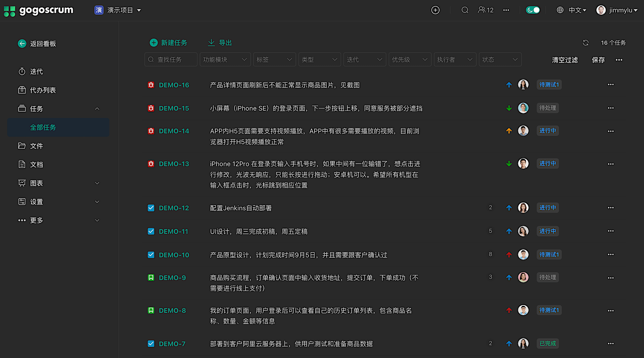
Task: Open the 执行者 filter dropdown
Action: click(454, 60)
